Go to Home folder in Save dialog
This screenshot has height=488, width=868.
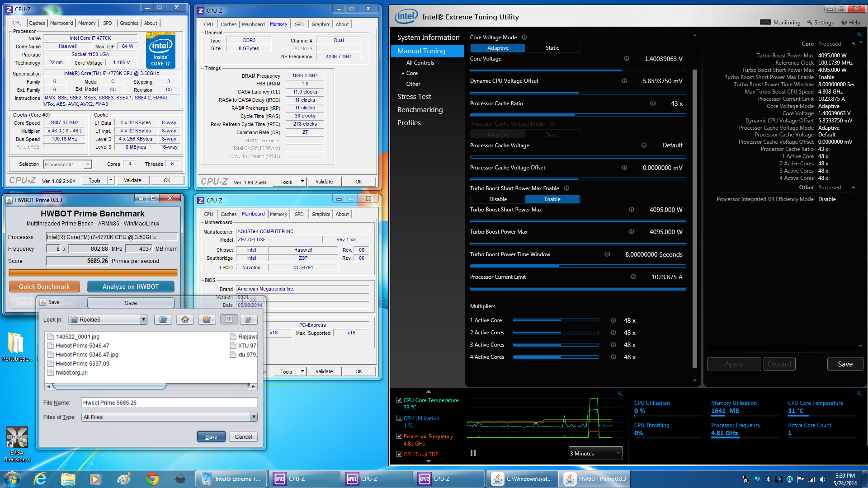tap(185, 319)
